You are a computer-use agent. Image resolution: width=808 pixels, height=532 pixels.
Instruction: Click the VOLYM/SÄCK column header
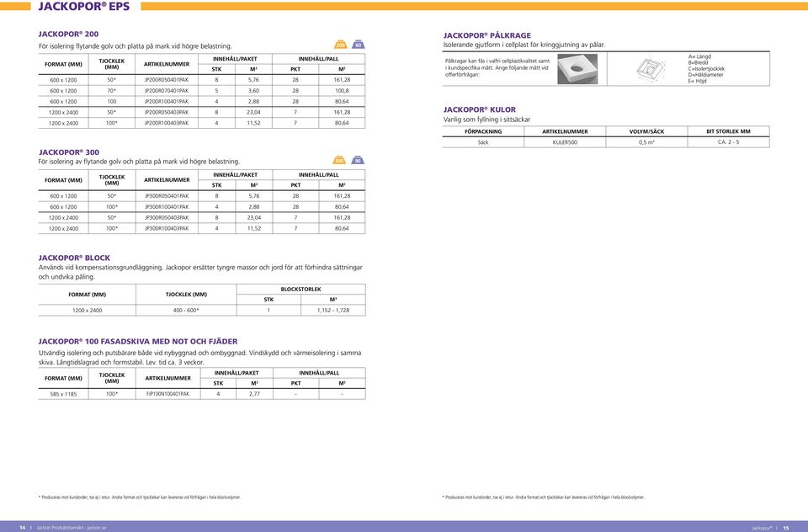[646, 131]
